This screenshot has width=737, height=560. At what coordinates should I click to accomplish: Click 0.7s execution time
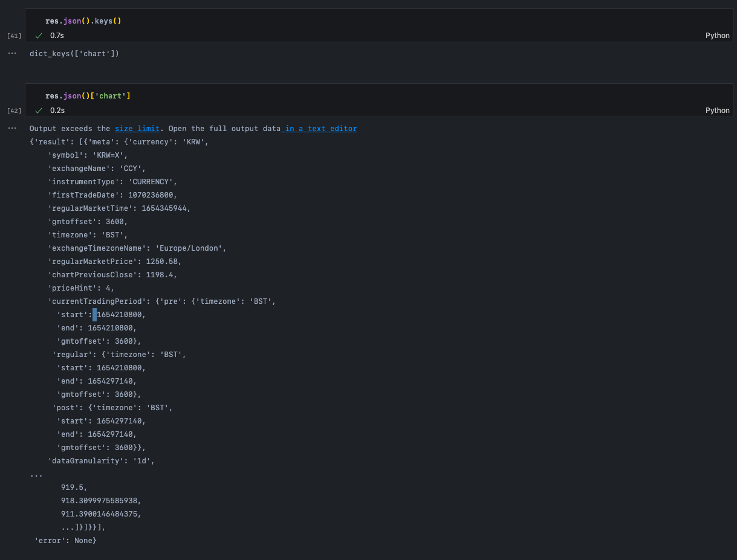pyautogui.click(x=57, y=36)
